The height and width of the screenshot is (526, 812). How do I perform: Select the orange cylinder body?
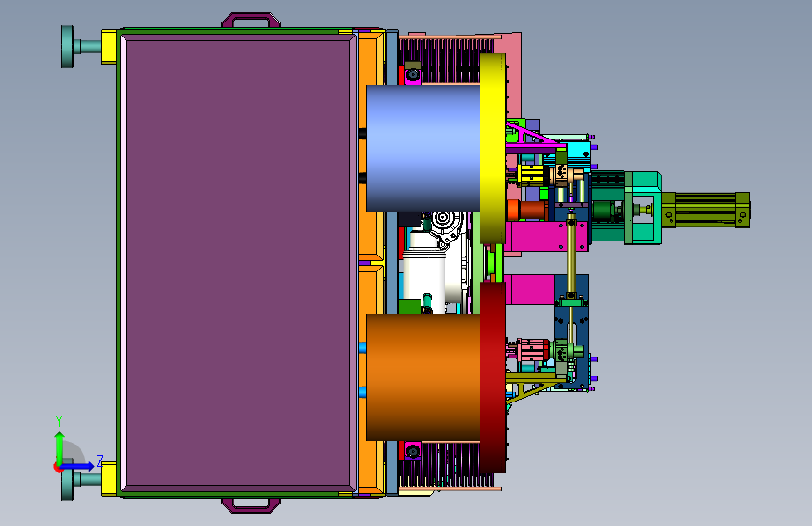tap(423, 377)
